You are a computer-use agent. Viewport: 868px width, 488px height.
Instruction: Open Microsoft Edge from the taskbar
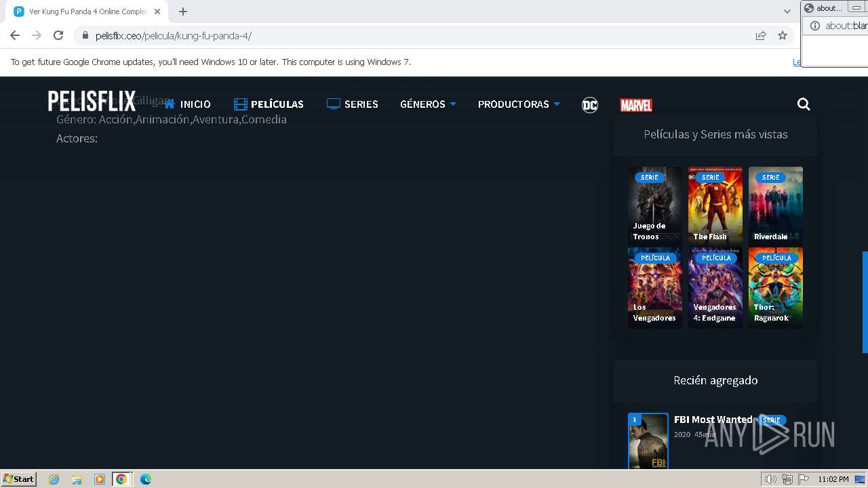(x=146, y=479)
